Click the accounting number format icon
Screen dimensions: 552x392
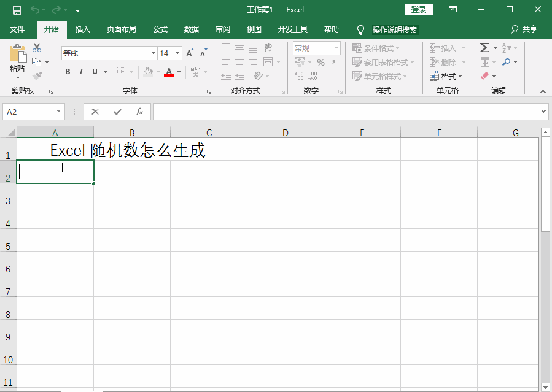coord(300,62)
